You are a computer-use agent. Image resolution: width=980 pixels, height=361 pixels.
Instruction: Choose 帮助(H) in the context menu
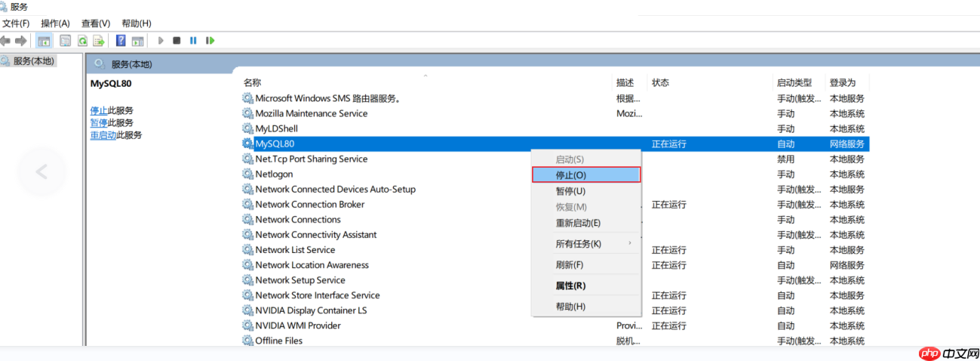(x=586, y=307)
